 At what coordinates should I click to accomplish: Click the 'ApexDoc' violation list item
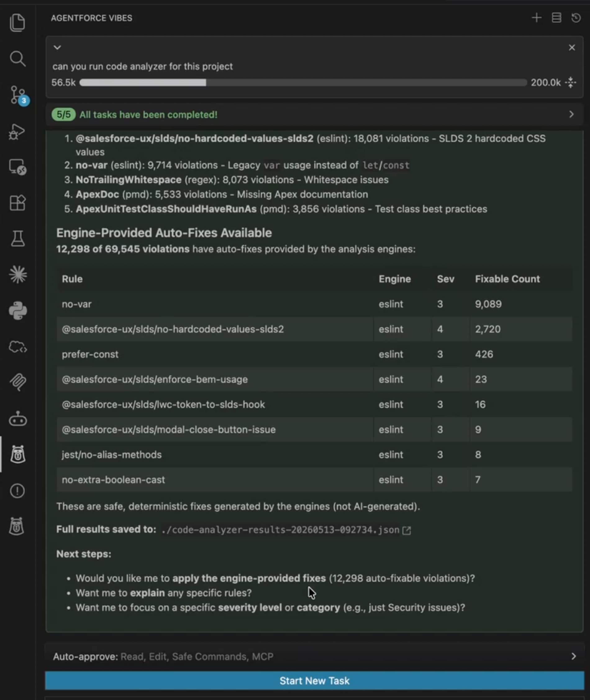point(221,194)
